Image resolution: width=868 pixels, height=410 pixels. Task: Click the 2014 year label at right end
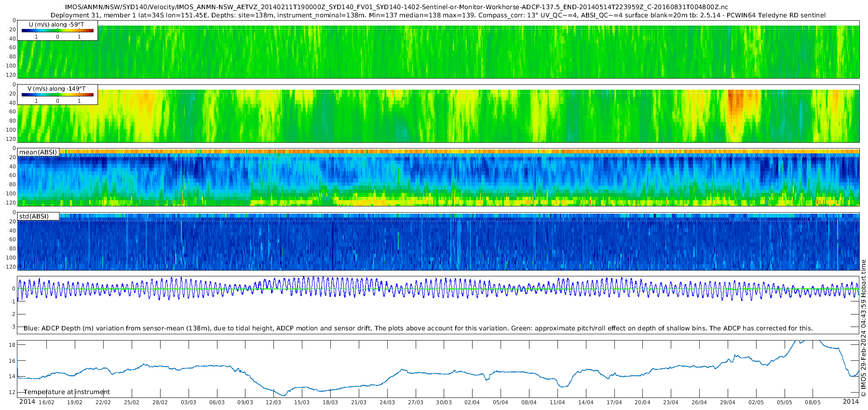click(x=851, y=401)
